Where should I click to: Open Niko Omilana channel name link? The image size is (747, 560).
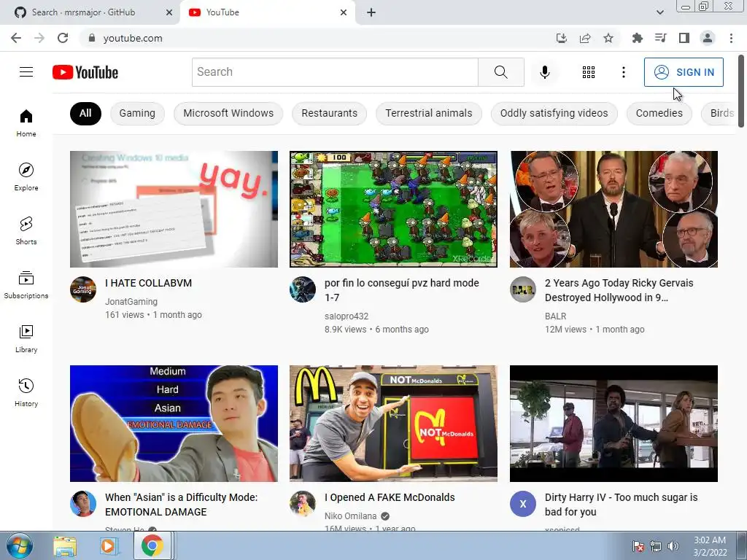click(x=351, y=516)
